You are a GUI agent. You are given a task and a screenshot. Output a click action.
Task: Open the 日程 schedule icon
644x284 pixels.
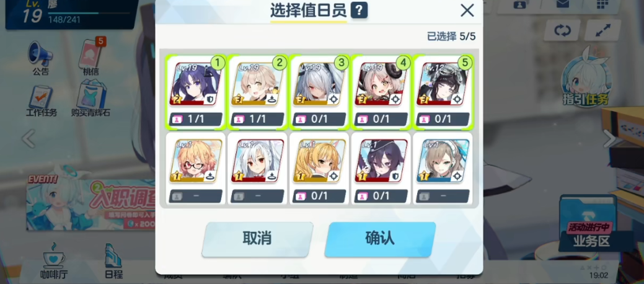[x=113, y=257]
